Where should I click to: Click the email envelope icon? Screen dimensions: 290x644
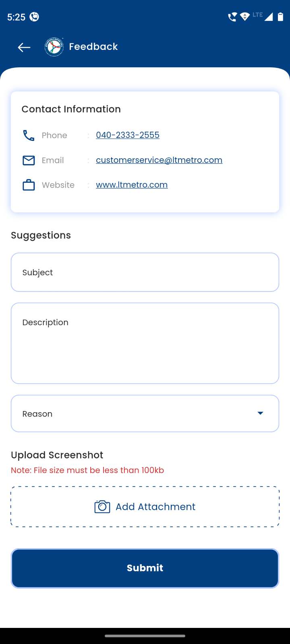(29, 160)
